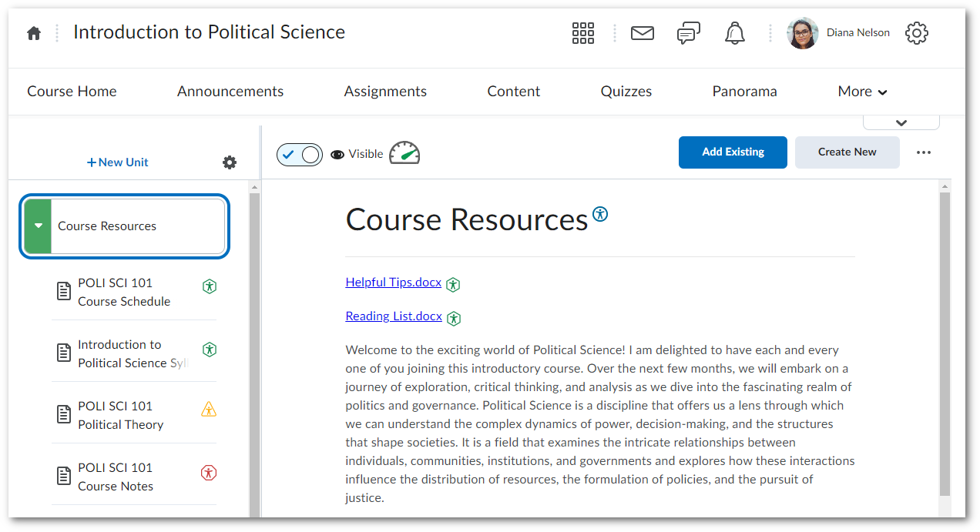
Task: Open the course selector grid icon
Action: (583, 33)
